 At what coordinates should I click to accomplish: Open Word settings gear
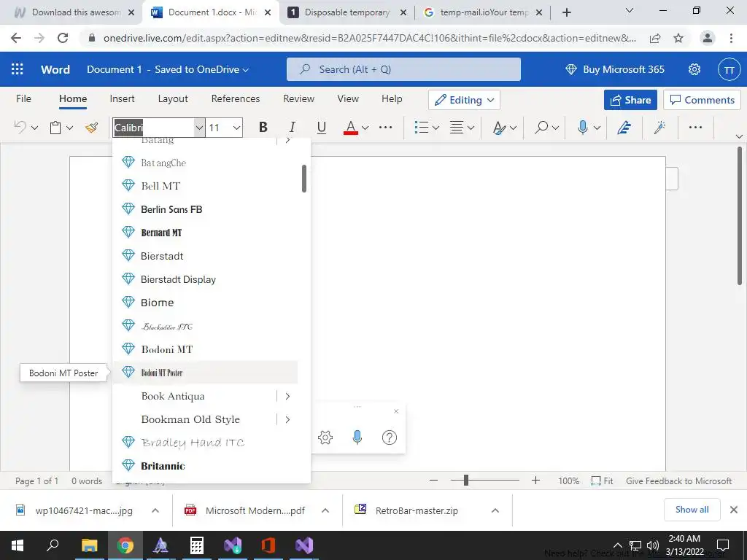coord(694,69)
